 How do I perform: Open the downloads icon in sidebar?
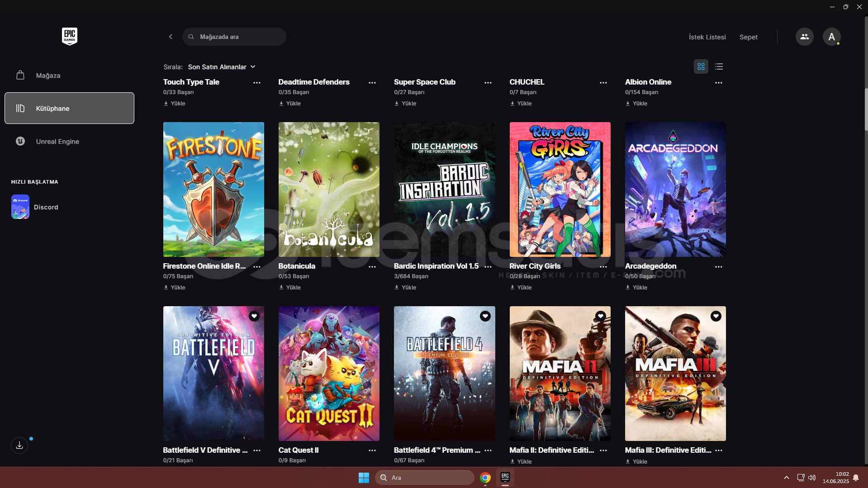[x=19, y=445]
